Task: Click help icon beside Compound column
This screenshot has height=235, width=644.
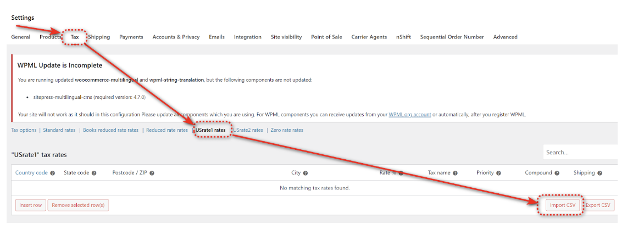Action: point(557,173)
